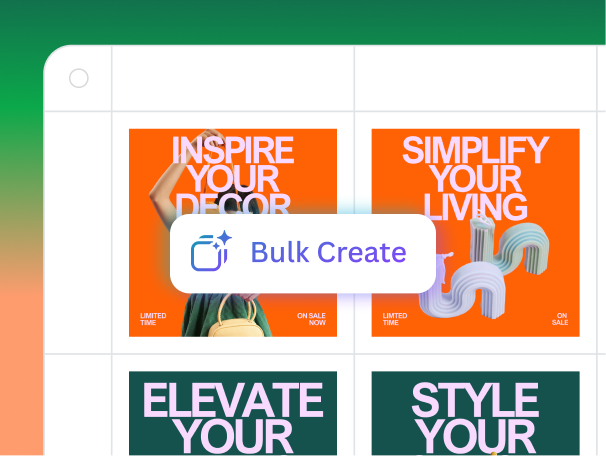Select the Elevate Your green design thumbnail
The height and width of the screenshot is (456, 606).
tap(233, 413)
